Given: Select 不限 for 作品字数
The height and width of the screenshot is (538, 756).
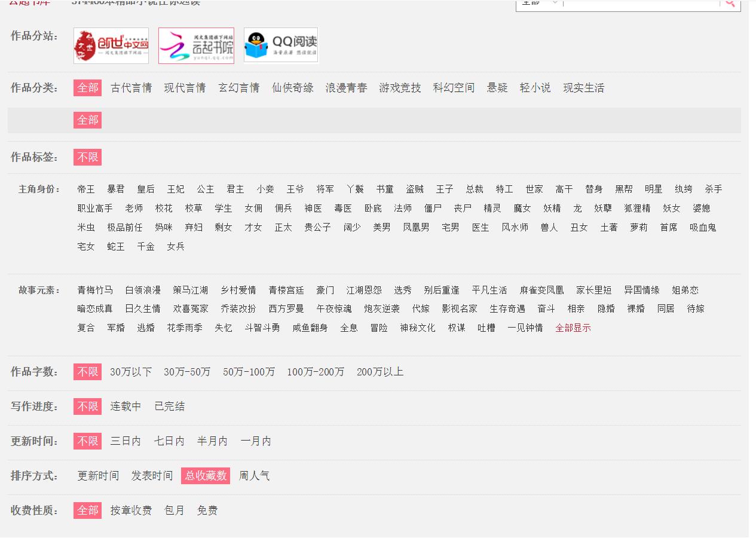Looking at the screenshot, I should 88,372.
